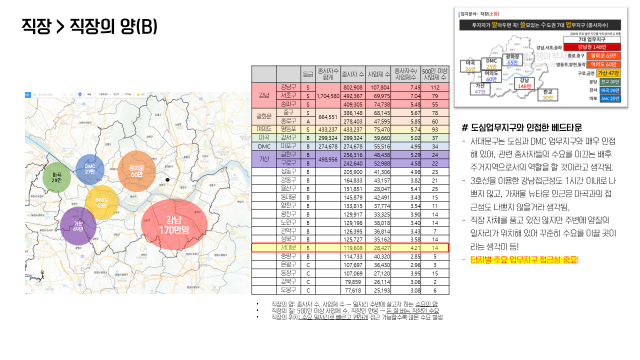Click the merged cell 1,704,580
The image size is (640, 360).
(x=328, y=96)
